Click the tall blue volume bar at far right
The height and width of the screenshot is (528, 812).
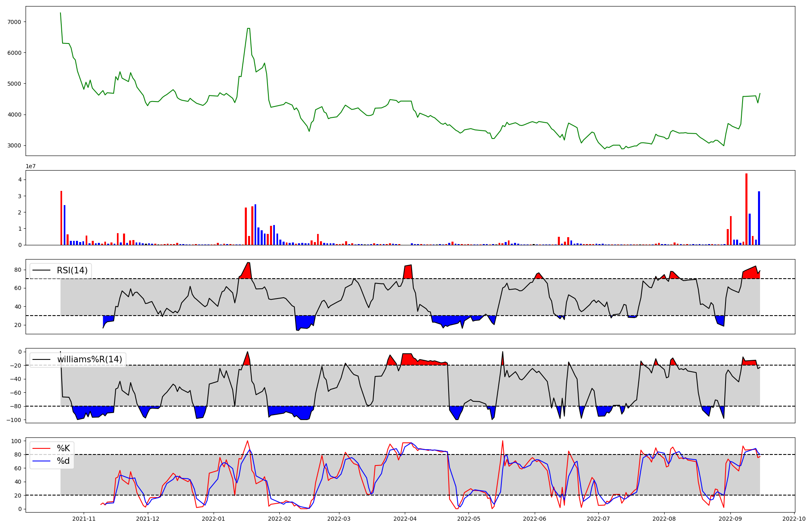tap(759, 218)
